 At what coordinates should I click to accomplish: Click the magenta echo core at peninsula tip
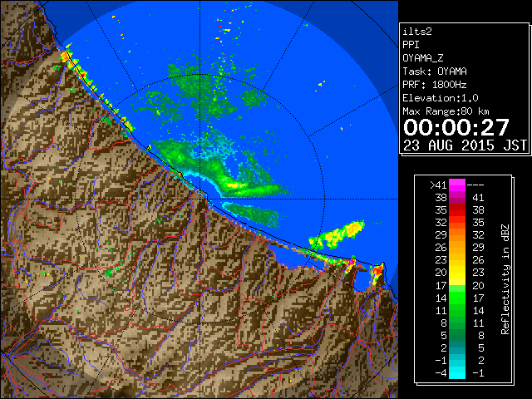(x=352, y=262)
